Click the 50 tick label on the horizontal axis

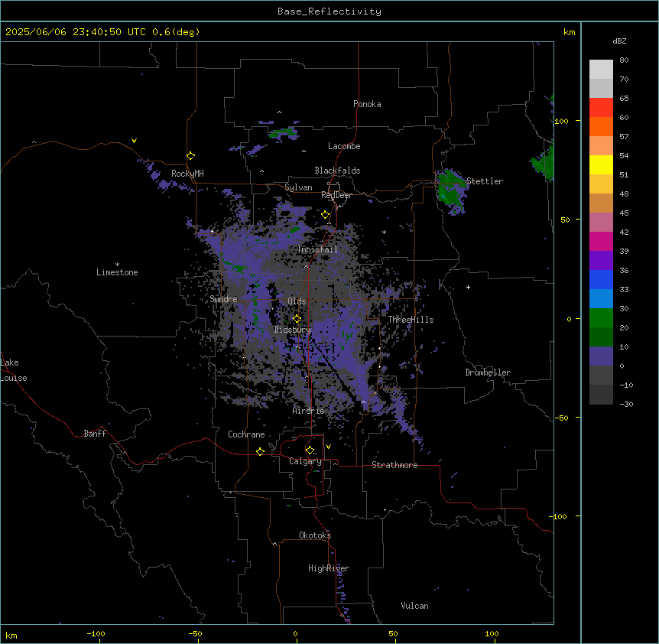tap(393, 634)
